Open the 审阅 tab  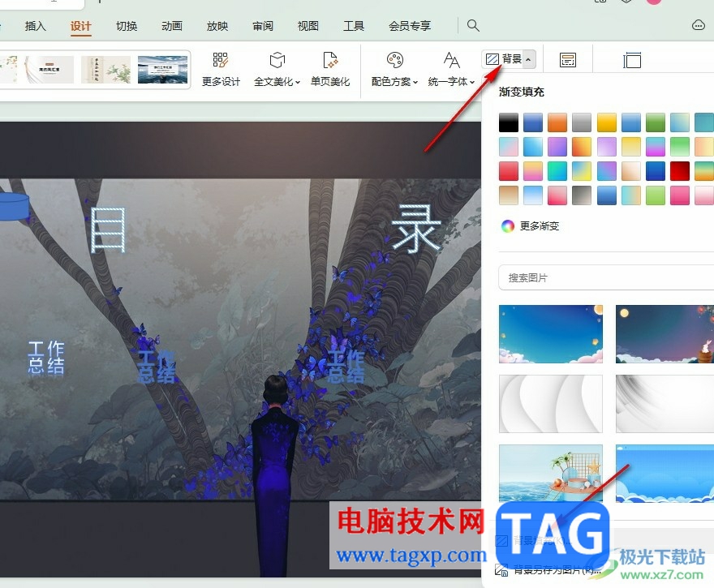pos(263,26)
